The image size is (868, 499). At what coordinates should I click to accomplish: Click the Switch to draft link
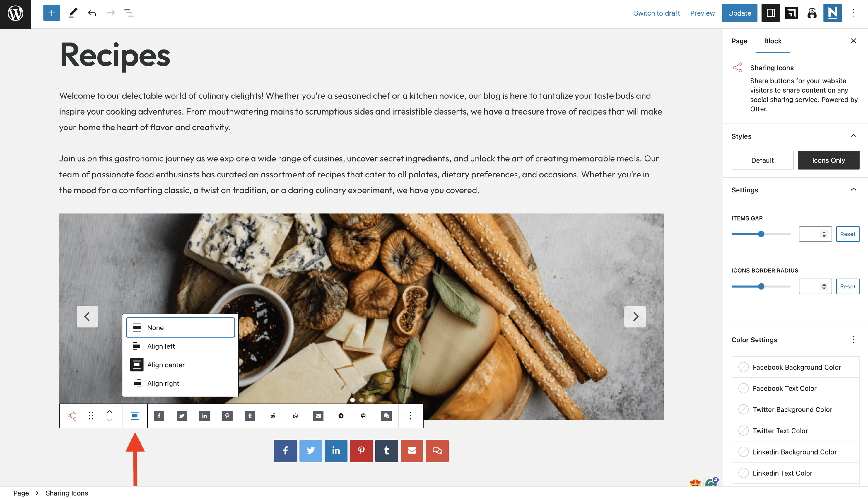tap(656, 13)
